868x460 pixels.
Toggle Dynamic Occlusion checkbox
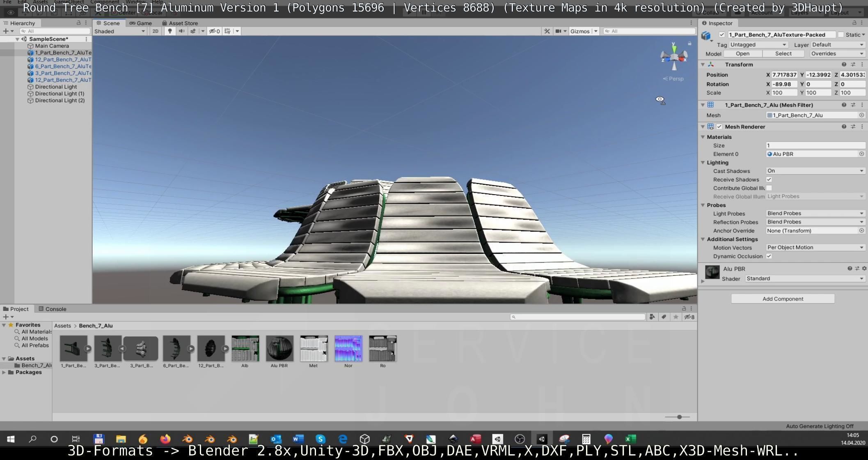(x=769, y=256)
